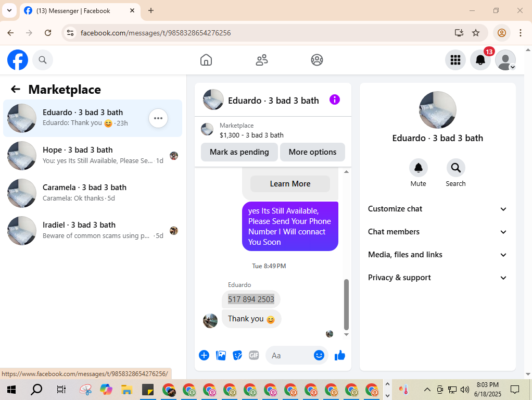Open the $1,300 - 3 bad 3 bath listing

pos(252,135)
